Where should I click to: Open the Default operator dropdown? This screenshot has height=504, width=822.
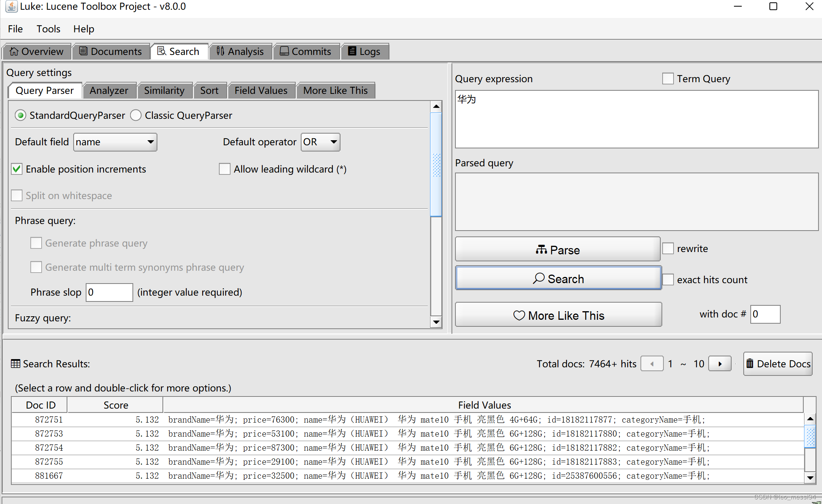coord(320,142)
